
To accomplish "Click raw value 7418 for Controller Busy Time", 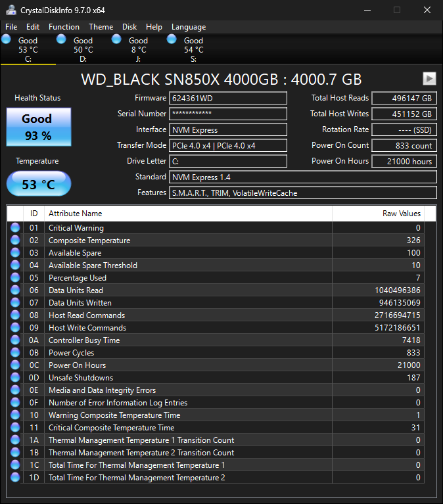I will [411, 340].
